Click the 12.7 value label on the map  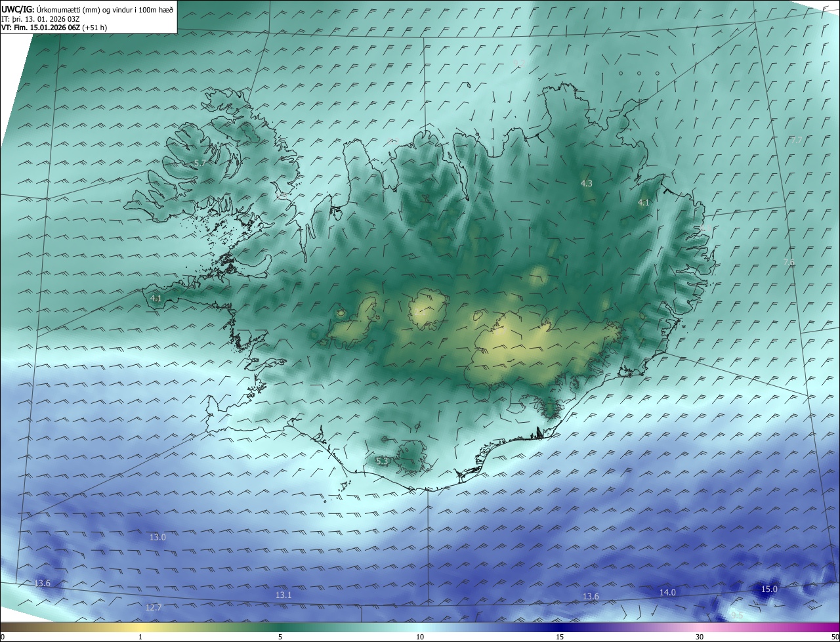pos(154,608)
